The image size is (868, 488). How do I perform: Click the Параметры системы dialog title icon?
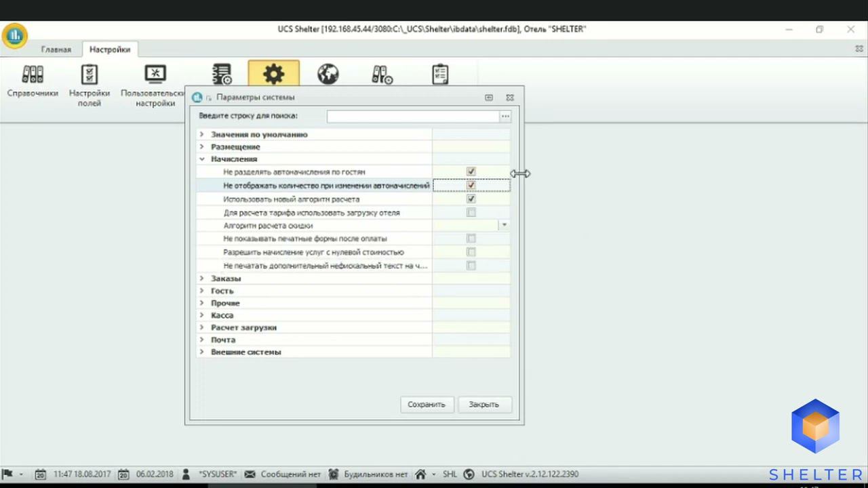[x=197, y=98]
